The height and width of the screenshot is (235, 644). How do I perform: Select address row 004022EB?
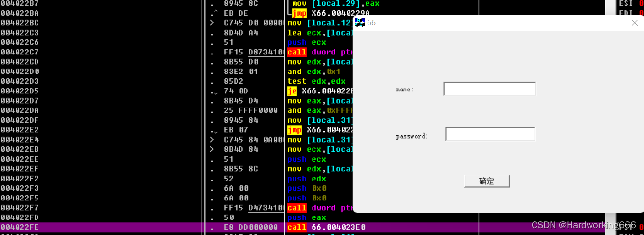tap(20, 149)
